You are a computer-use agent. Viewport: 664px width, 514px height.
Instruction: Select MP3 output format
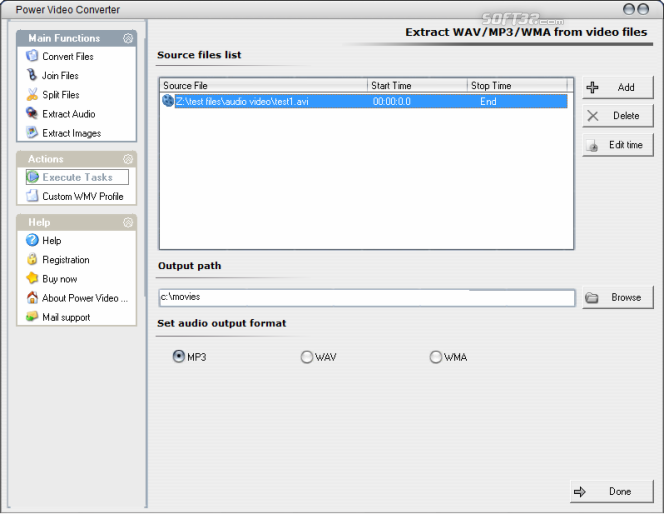[179, 356]
